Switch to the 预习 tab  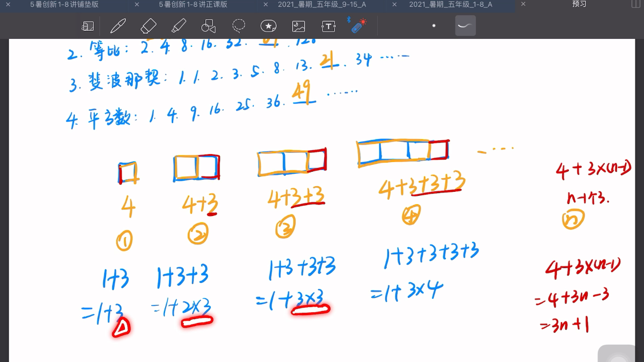coord(579,5)
